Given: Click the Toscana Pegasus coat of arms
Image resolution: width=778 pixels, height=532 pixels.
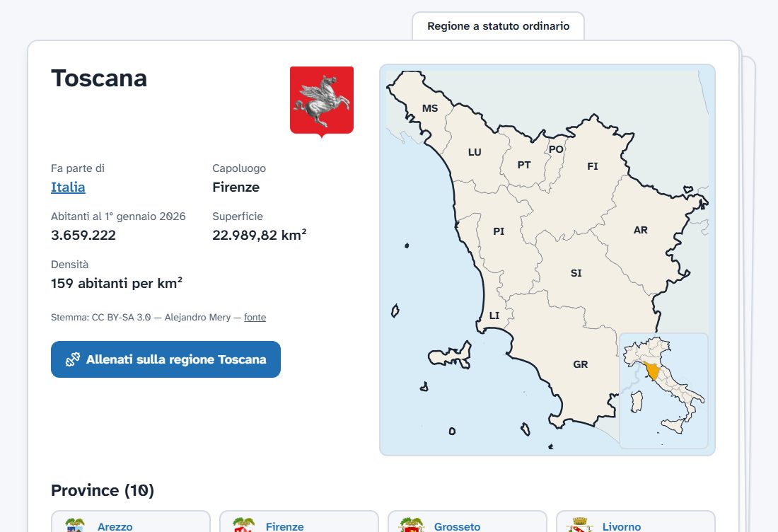Looking at the screenshot, I should point(322,101).
